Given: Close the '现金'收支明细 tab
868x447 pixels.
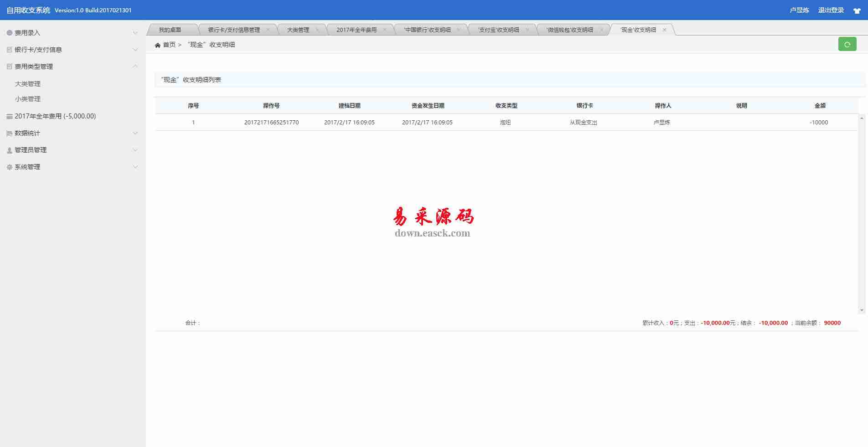Looking at the screenshot, I should (x=664, y=30).
